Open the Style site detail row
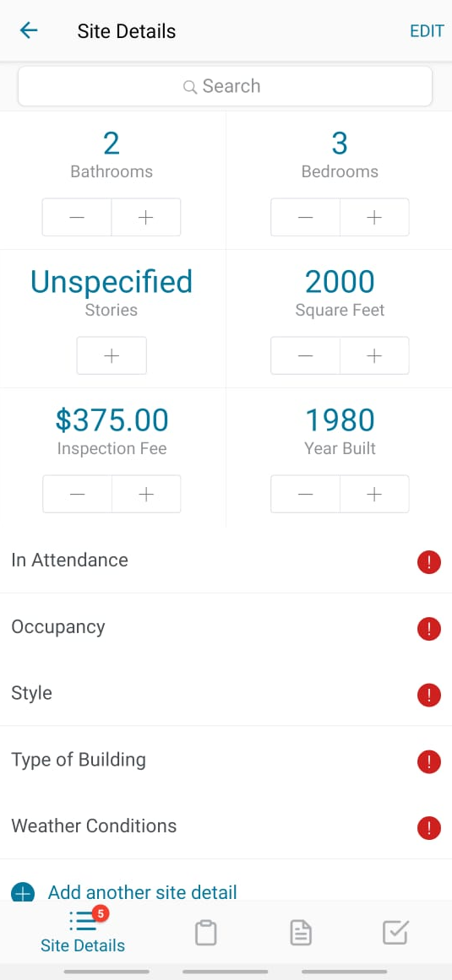The image size is (452, 980). pyautogui.click(x=226, y=693)
